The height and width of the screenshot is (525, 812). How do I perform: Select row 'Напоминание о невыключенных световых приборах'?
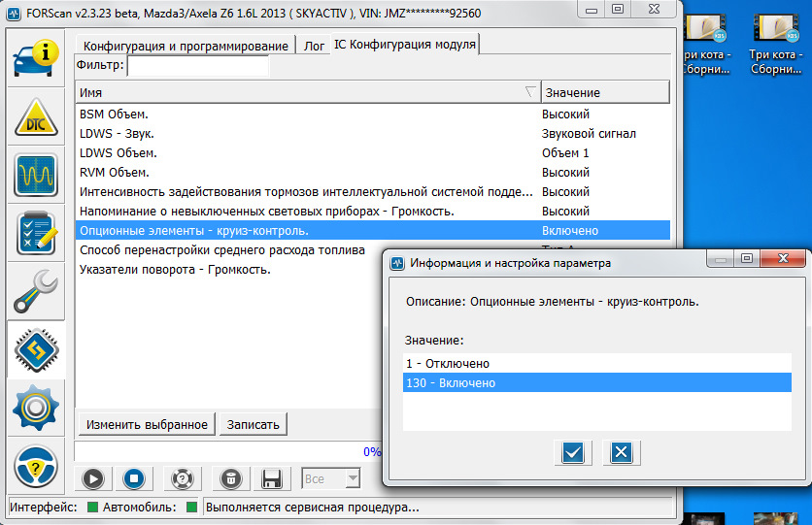372,211
